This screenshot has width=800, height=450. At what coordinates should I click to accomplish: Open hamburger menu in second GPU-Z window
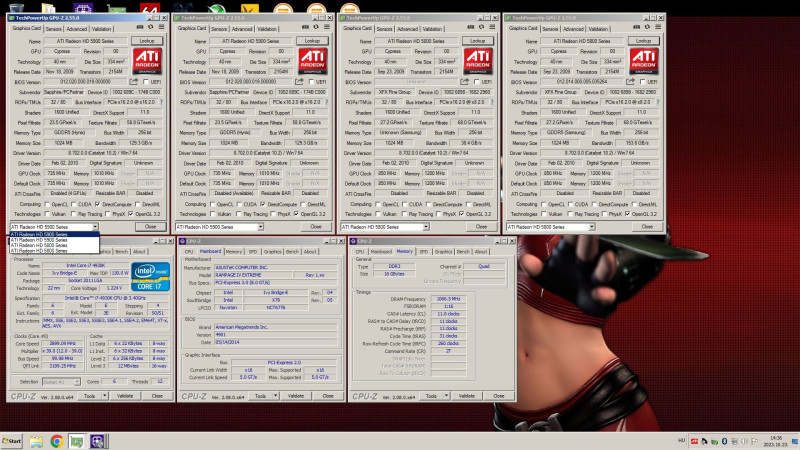(327, 27)
